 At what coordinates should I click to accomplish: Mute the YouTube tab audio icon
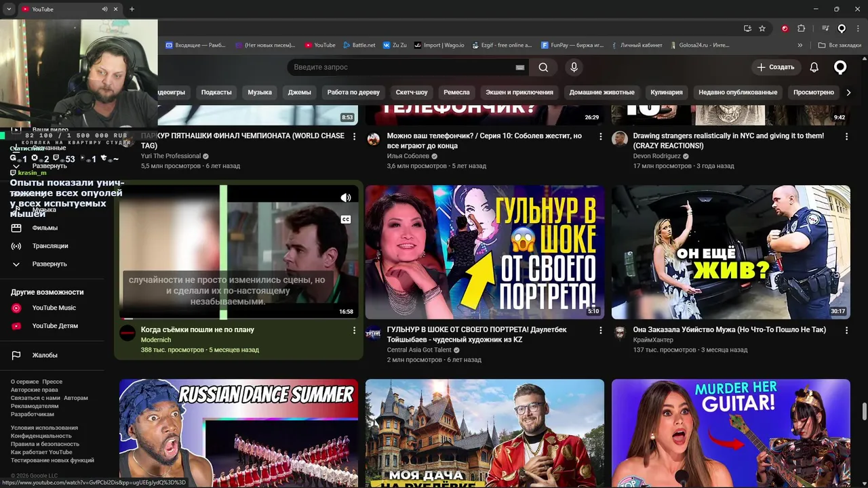tap(104, 9)
